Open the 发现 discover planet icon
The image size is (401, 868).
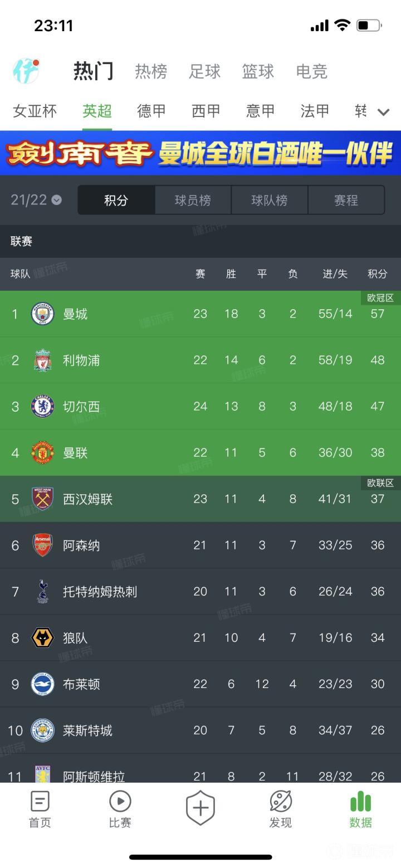[280, 802]
